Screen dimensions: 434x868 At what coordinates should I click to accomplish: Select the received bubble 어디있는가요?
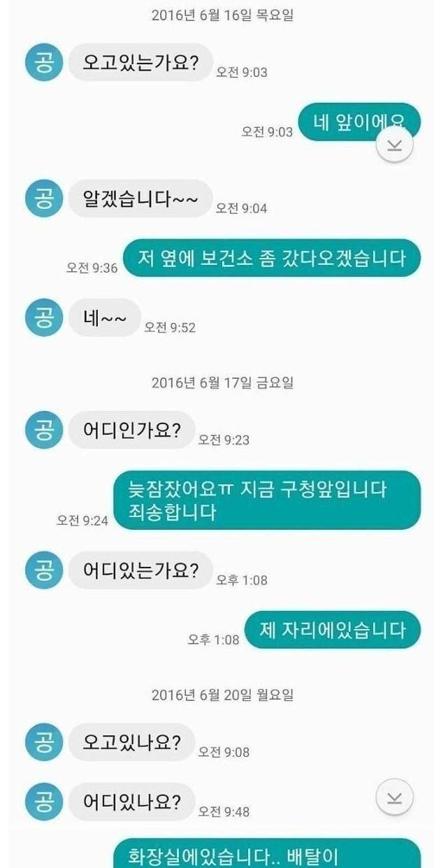140,570
